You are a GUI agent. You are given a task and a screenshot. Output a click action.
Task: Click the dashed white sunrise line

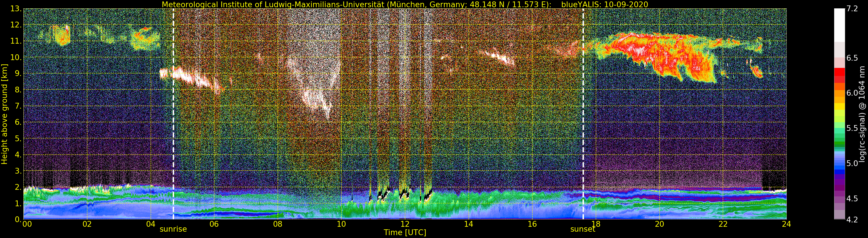pyautogui.click(x=173, y=114)
